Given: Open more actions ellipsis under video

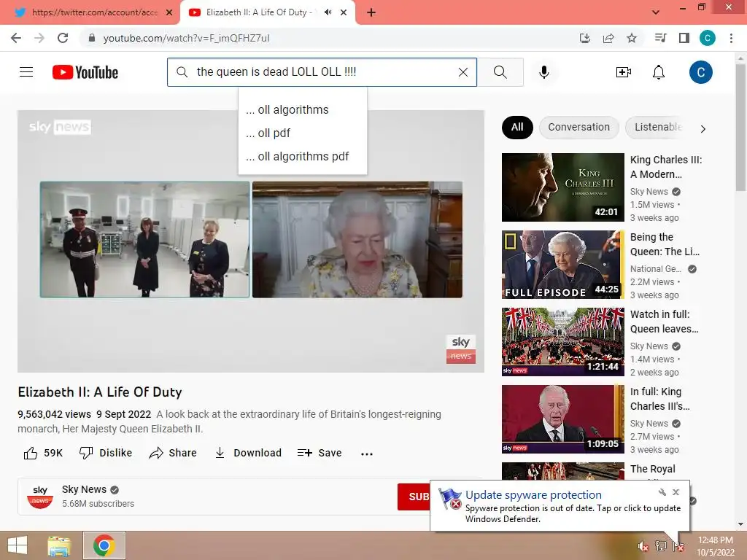Looking at the screenshot, I should tap(367, 454).
